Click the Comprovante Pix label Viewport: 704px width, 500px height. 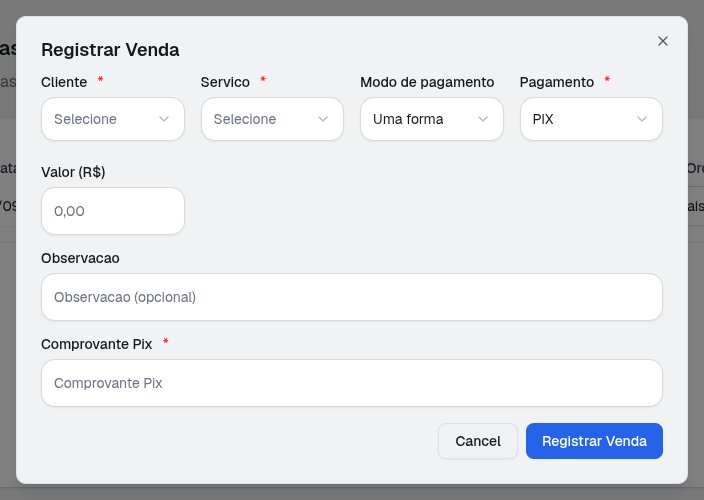[97, 344]
